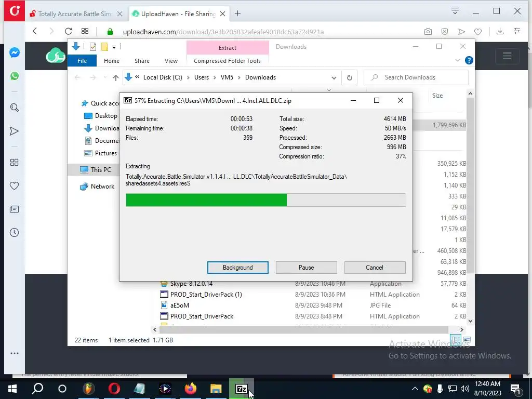532x399 pixels.
Task: Open WhatsApp in Opera sidebar
Action: click(14, 76)
